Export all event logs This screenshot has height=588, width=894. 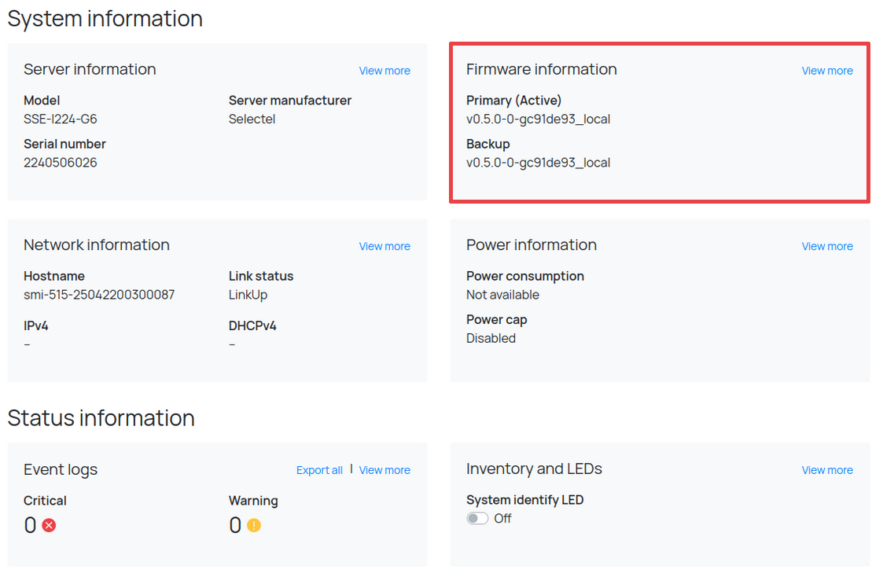point(319,470)
